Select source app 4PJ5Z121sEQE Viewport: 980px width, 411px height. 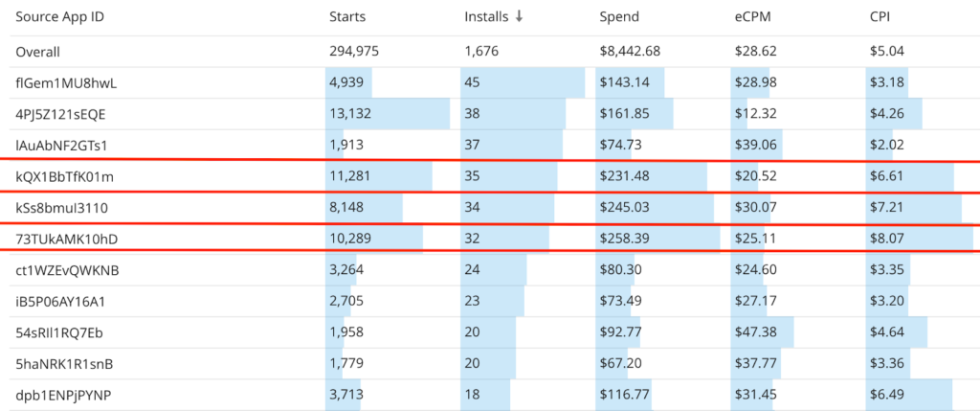tap(60, 114)
